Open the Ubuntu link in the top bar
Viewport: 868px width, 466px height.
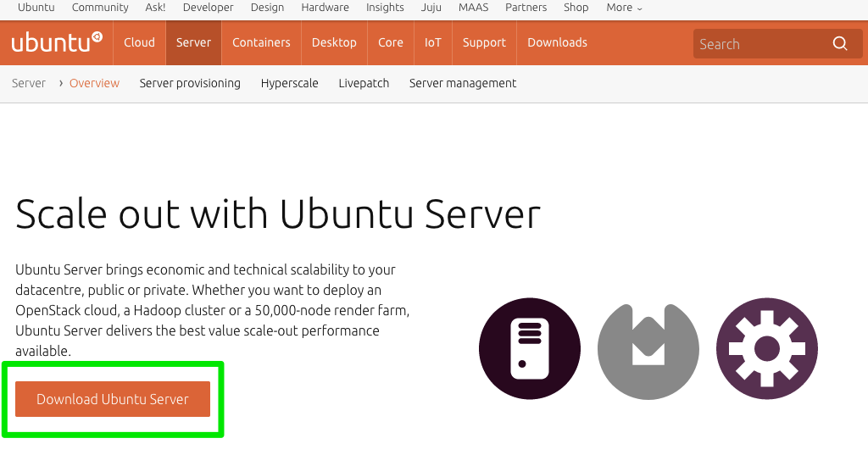click(x=36, y=8)
